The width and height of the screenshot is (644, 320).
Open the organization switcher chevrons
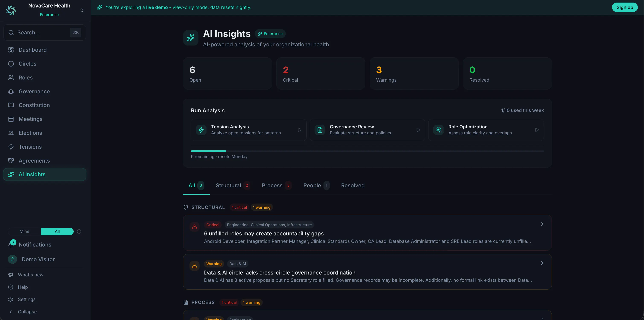click(x=82, y=10)
